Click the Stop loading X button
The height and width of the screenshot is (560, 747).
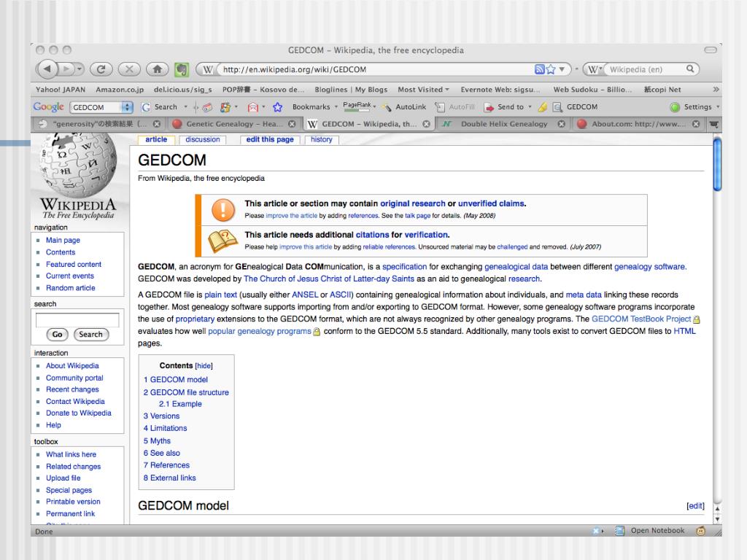129,69
